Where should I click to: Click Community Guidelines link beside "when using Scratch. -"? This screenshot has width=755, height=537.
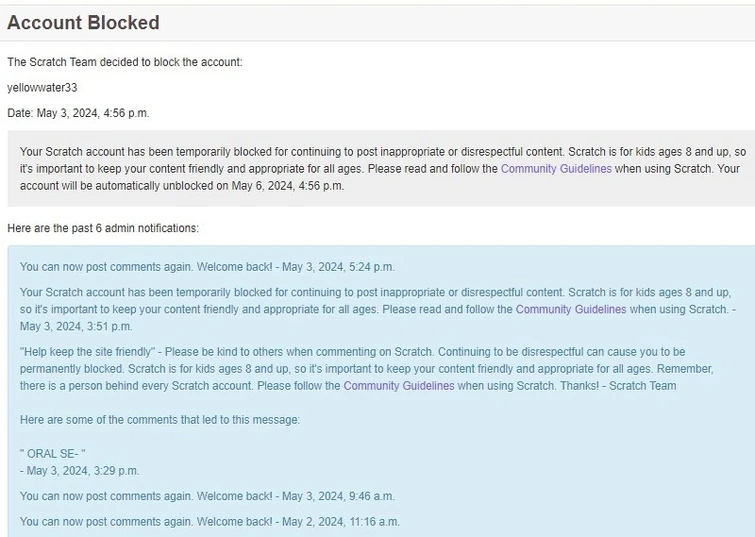[571, 309]
